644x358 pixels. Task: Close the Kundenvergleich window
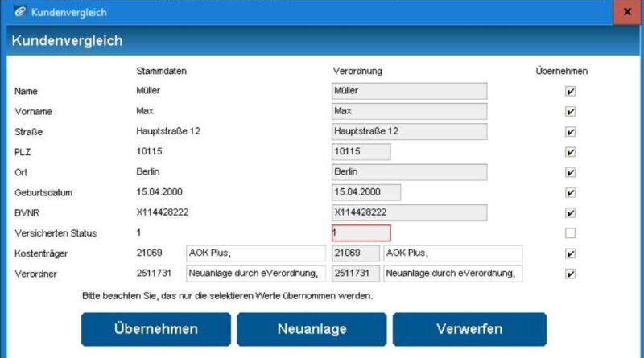coord(627,12)
